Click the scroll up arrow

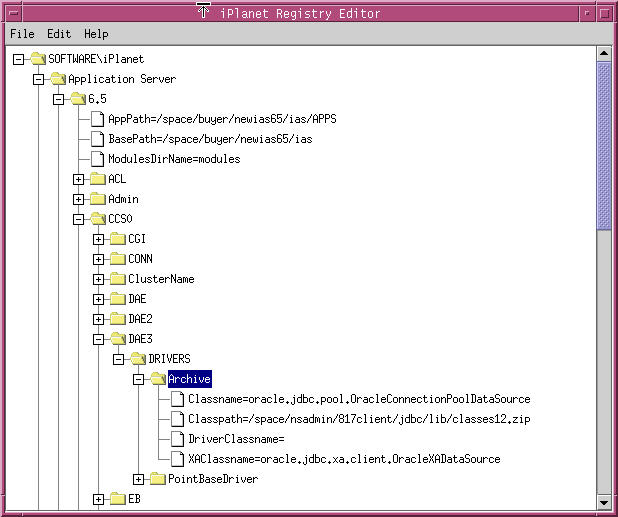(604, 54)
